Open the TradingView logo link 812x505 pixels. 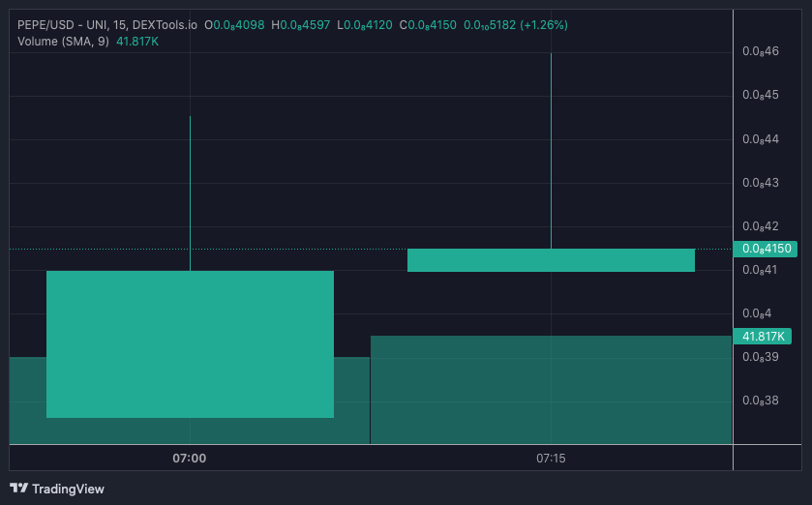(57, 489)
